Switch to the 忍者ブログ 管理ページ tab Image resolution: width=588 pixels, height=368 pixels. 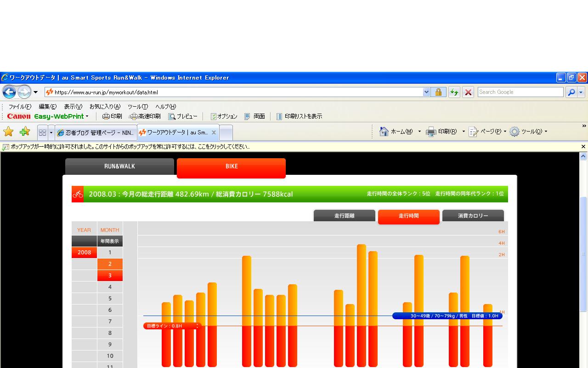[x=96, y=132]
